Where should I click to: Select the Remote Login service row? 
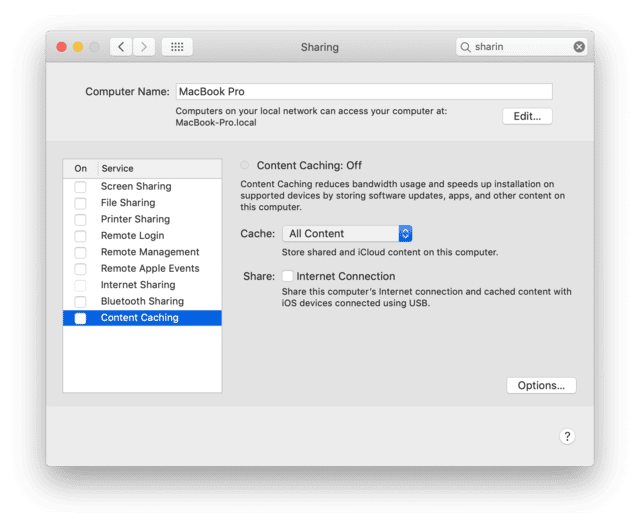coord(142,236)
